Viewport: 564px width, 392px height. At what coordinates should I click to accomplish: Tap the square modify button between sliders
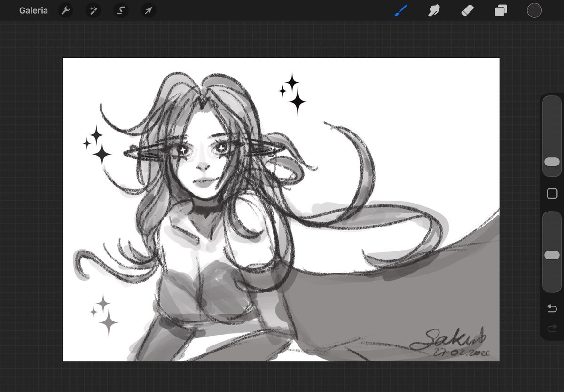click(552, 194)
